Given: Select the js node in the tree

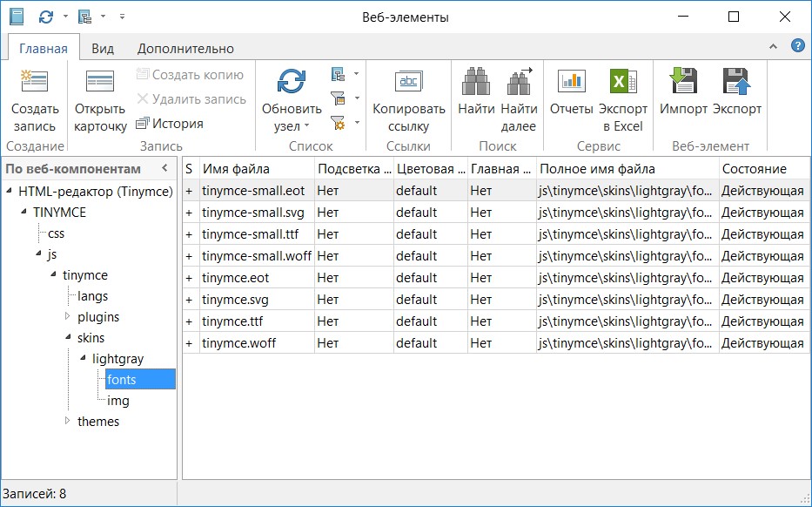Looking at the screenshot, I should [52, 254].
